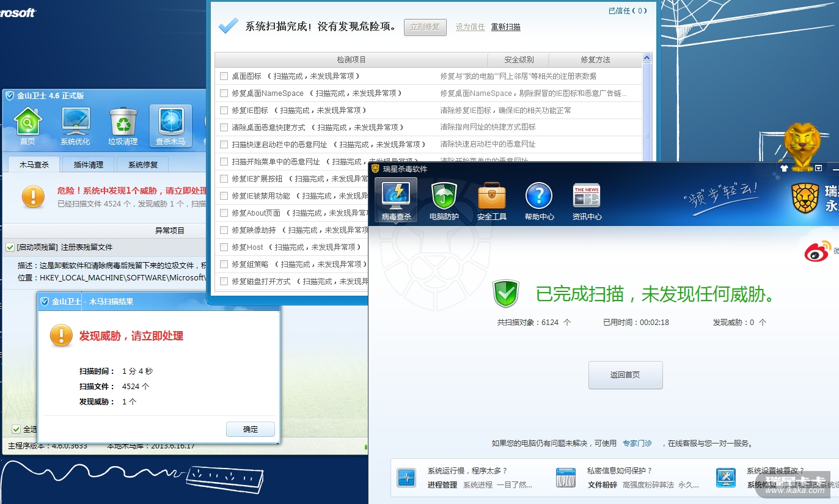The width and height of the screenshot is (839, 504).
Task: Open the 专家门诊 link
Action: click(637, 444)
